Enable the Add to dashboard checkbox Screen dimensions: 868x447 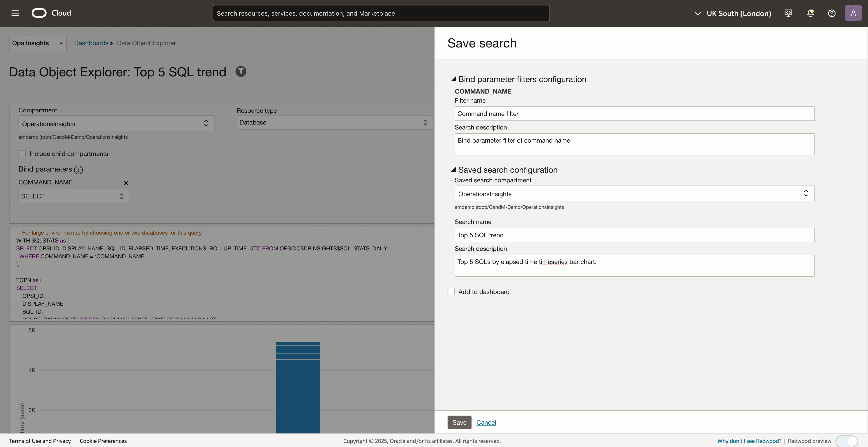pyautogui.click(x=451, y=292)
